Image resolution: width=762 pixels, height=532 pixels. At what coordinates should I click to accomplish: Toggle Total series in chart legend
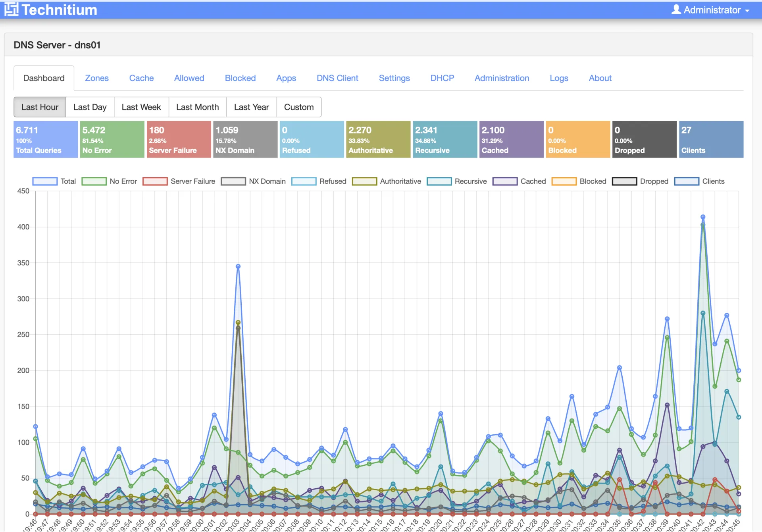pyautogui.click(x=54, y=181)
